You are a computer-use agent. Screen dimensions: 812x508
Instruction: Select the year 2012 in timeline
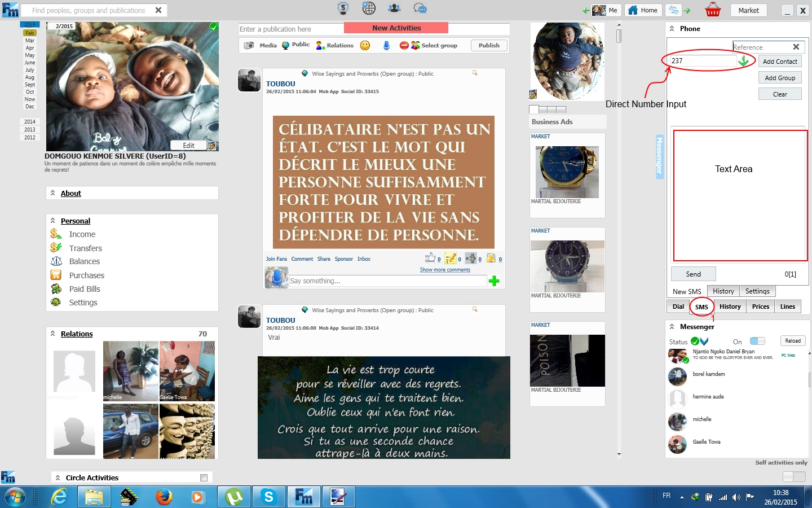30,137
